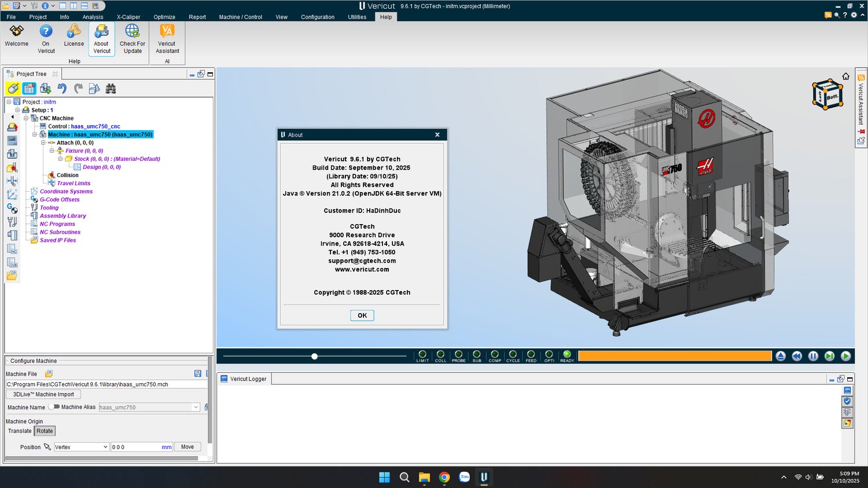Viewport: 868px width, 488px height.
Task: Collapse the Project initm tree node
Action: (x=9, y=102)
